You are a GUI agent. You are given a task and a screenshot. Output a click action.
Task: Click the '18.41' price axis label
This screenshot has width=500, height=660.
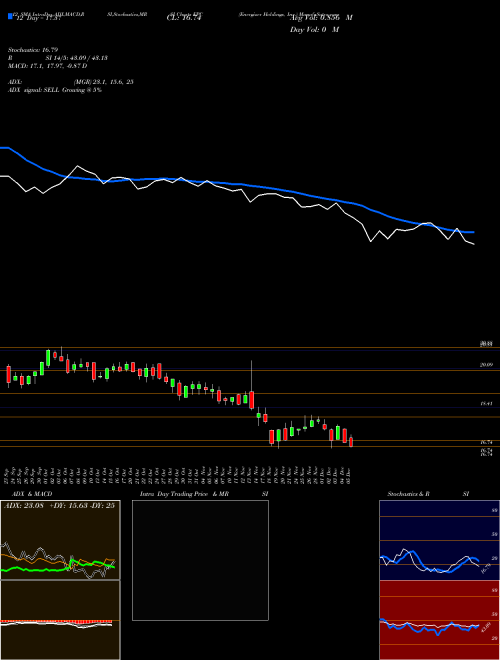coord(486,404)
